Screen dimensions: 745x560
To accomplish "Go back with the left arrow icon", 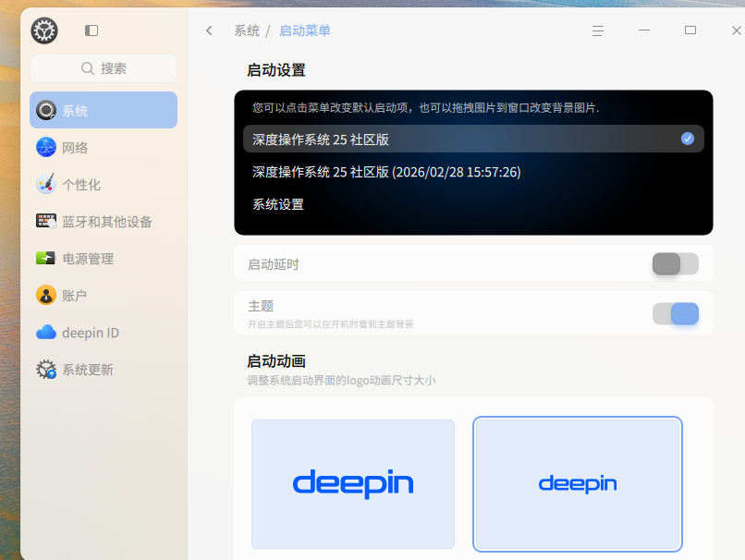I will [209, 30].
